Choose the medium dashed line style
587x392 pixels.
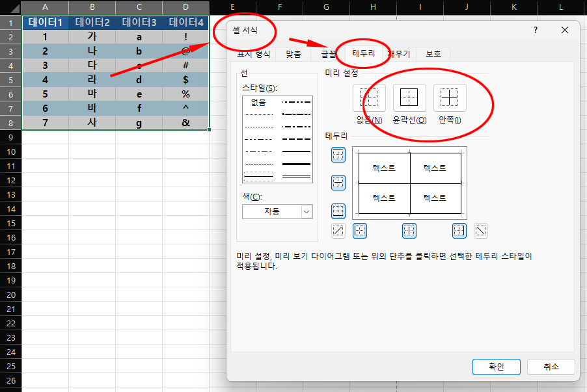click(296, 139)
